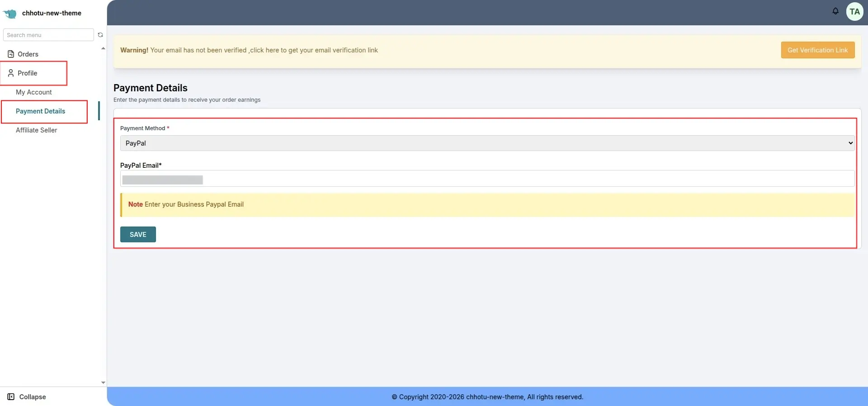
Task: Select Payment Details in sidebar
Action: (40, 111)
